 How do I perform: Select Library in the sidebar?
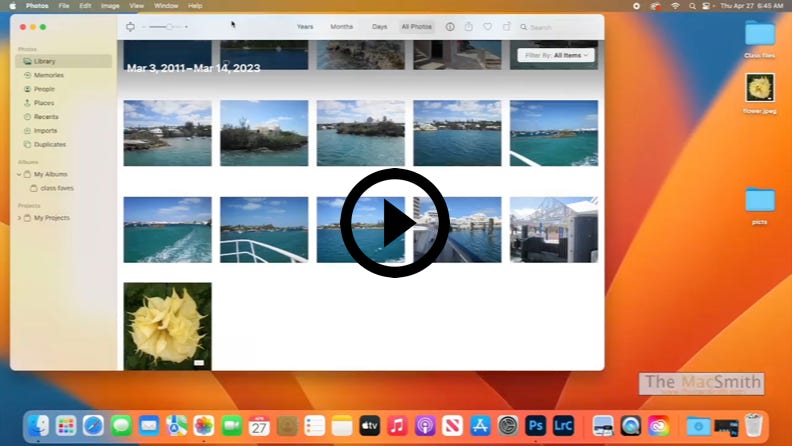[64, 61]
